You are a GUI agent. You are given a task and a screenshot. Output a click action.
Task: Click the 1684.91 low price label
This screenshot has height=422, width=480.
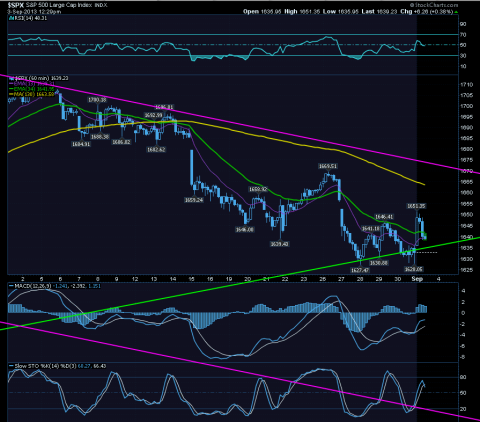pyautogui.click(x=81, y=144)
